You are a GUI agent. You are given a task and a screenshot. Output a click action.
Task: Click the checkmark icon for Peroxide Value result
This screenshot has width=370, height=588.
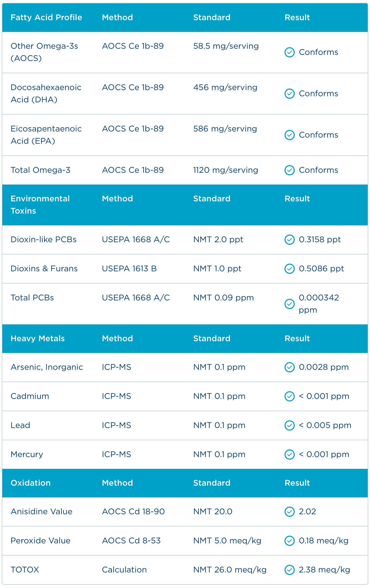[289, 541]
